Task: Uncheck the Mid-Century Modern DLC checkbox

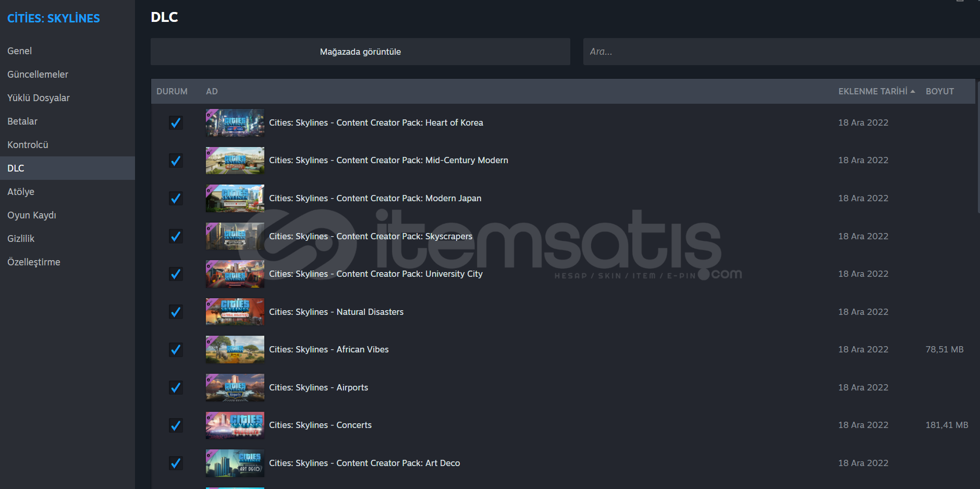Action: point(176,161)
